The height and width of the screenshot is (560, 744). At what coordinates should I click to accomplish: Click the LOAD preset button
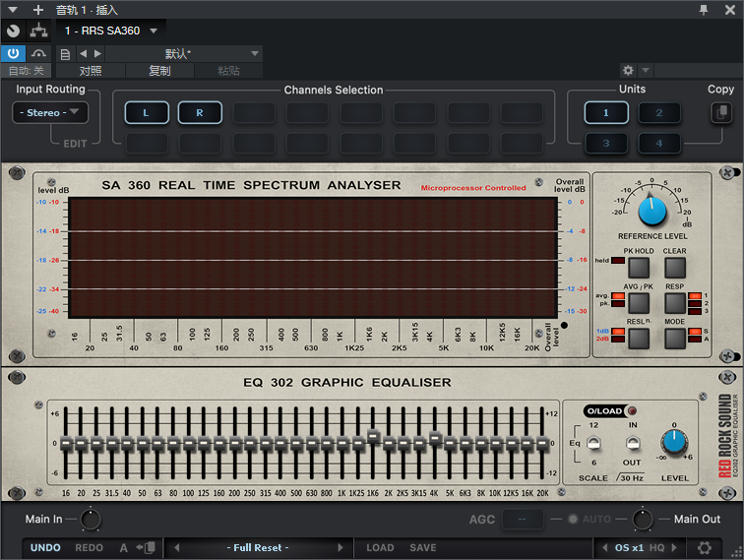[x=380, y=547]
